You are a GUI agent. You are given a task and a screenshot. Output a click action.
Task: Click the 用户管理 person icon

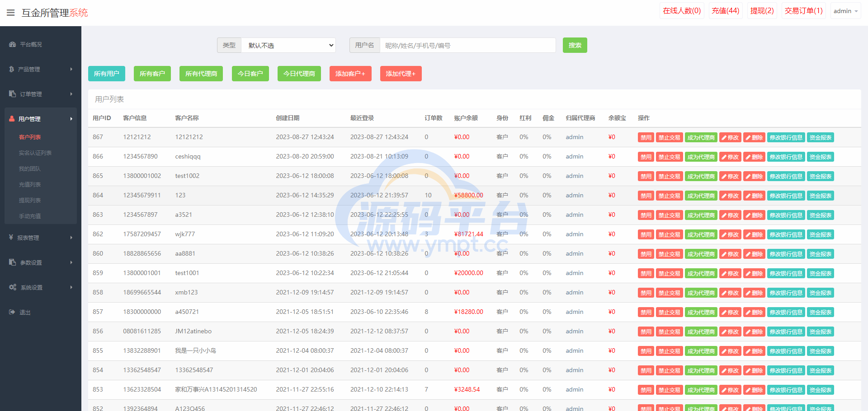point(12,119)
